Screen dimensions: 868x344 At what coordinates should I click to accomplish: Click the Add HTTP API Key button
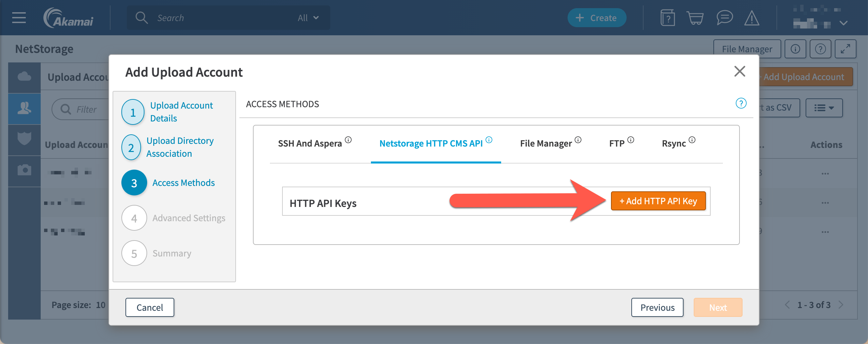coord(658,201)
